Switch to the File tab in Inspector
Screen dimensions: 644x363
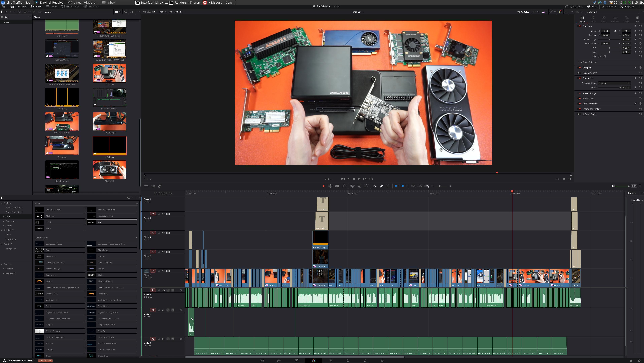637,19
